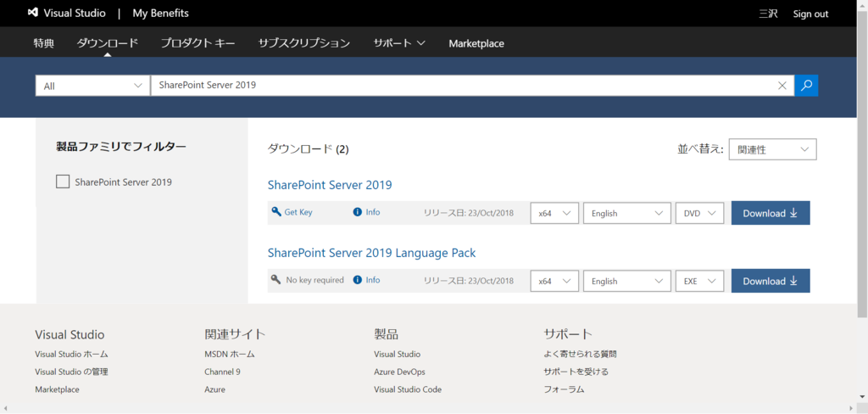This screenshot has height=414, width=868.
Task: Click the horizontal scrollbar at bottom
Action: pyautogui.click(x=428, y=409)
